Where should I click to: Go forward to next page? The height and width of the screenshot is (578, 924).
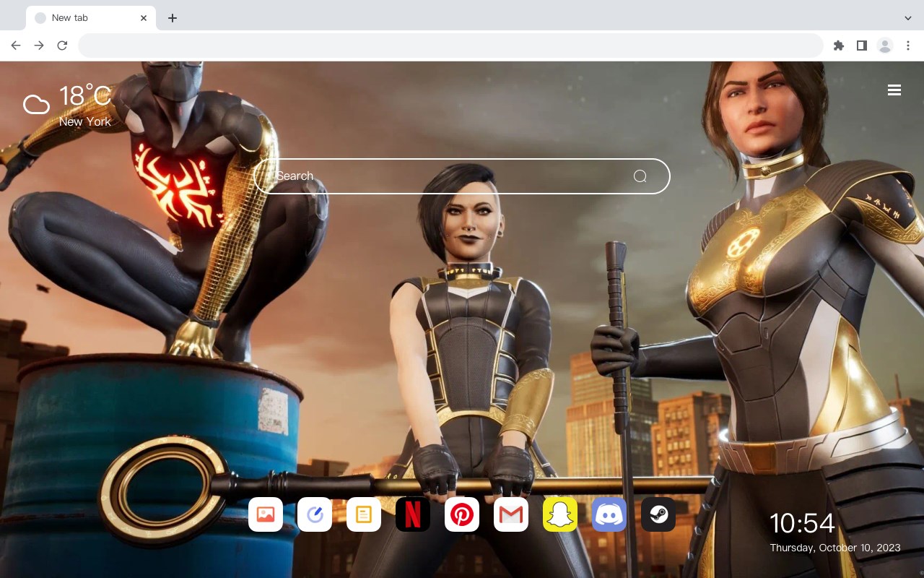(x=39, y=46)
